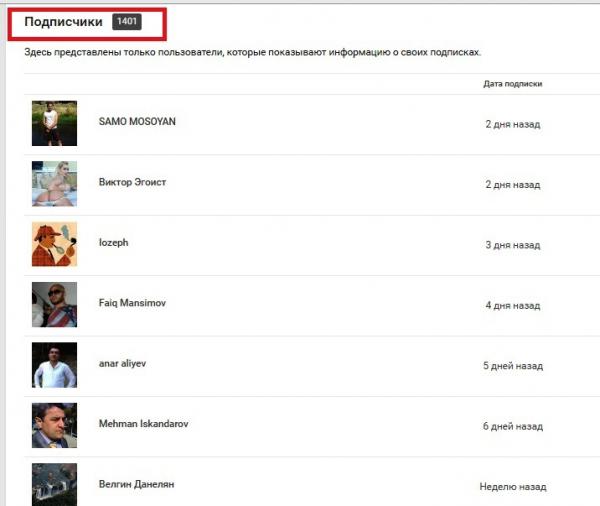Click the avatar next to SAMO MOSOYAN
This screenshot has width=600, height=506.
click(x=54, y=123)
